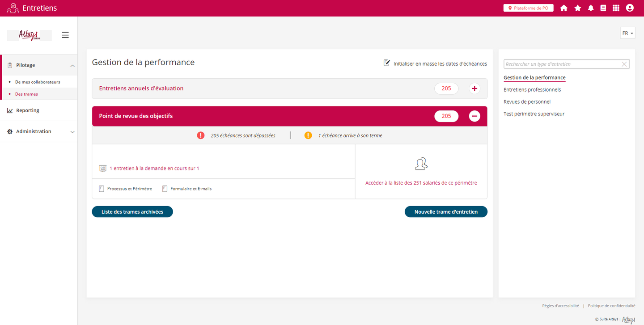Open favorites star icon
The width and height of the screenshot is (644, 325).
pyautogui.click(x=577, y=8)
